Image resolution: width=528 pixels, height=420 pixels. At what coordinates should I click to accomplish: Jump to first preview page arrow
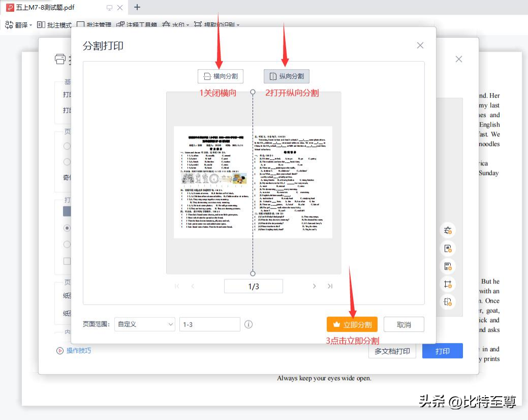[177, 286]
